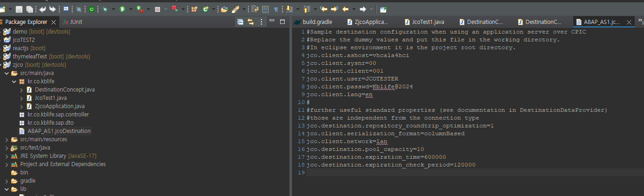
Task: Open Package Explorer View Menu dots
Action: (262, 22)
